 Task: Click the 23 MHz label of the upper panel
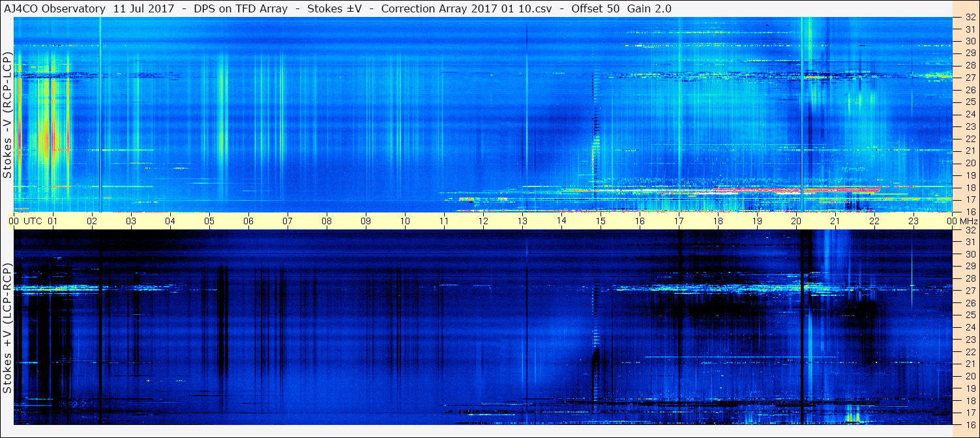click(970, 126)
